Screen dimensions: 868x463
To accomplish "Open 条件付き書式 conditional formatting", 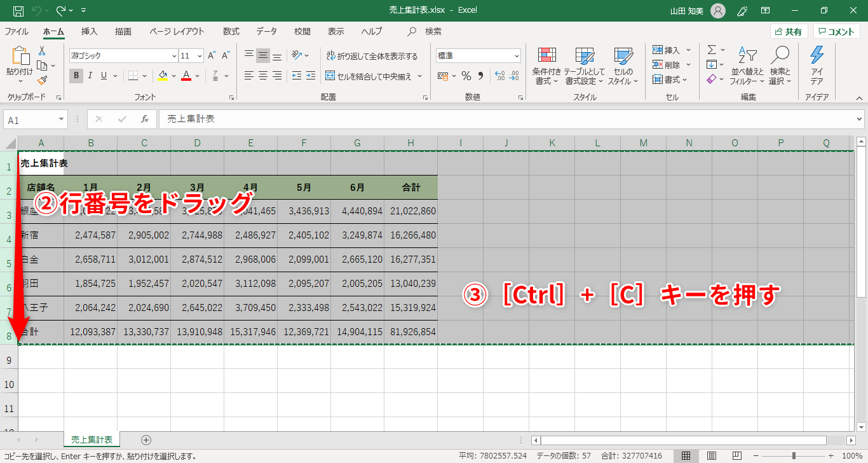I will coord(546,66).
